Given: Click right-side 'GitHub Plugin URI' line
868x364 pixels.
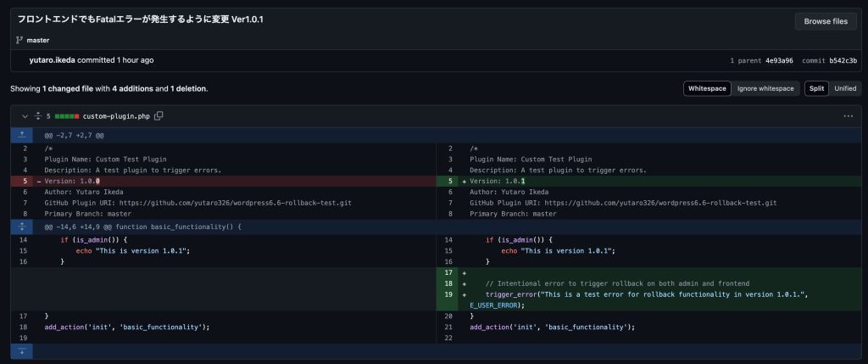Looking at the screenshot, I should [623, 203].
